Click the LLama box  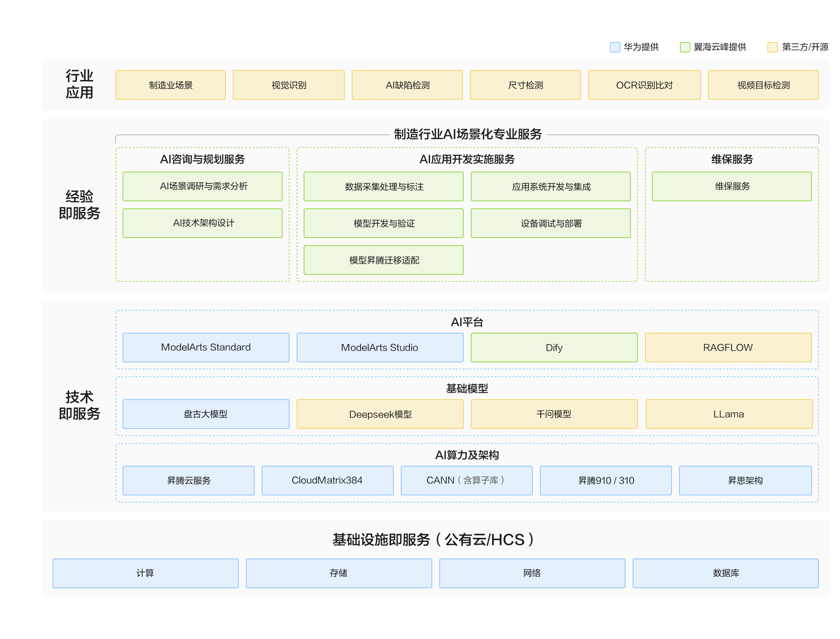coord(729,414)
